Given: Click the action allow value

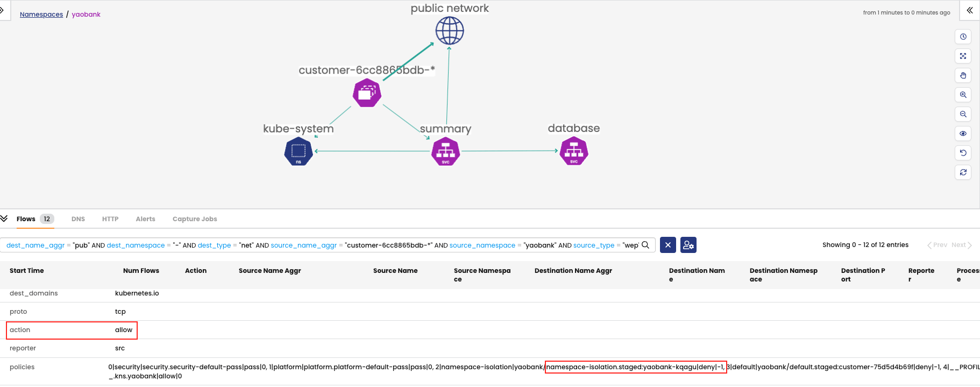Looking at the screenshot, I should pyautogui.click(x=124, y=330).
